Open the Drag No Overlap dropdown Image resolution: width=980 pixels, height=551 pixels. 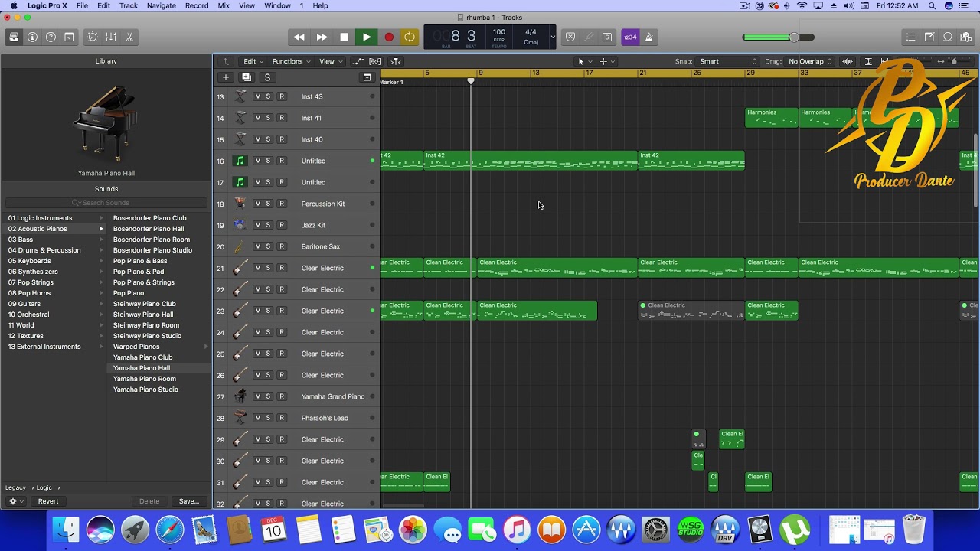tap(810, 61)
